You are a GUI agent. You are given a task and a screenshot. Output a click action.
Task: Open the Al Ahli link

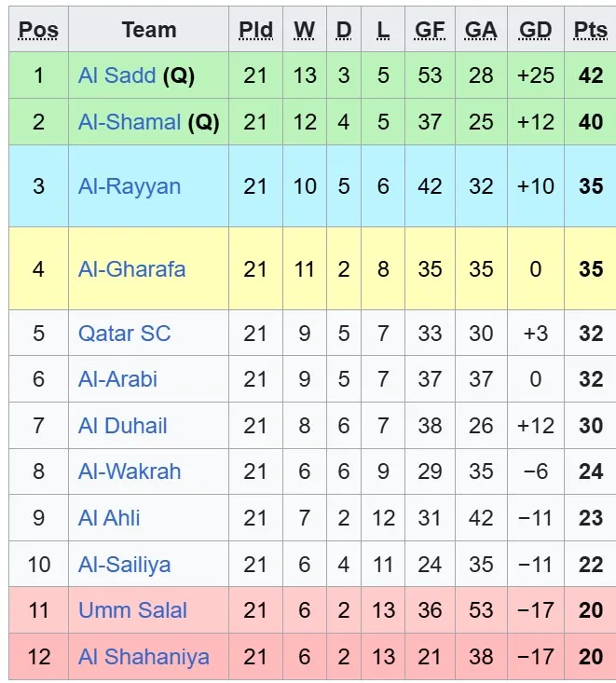coord(109,518)
